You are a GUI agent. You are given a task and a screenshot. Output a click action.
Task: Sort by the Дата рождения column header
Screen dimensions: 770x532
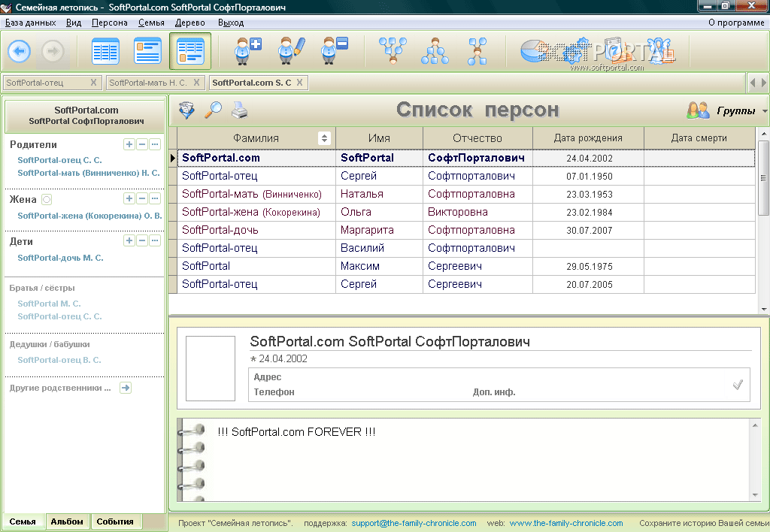[x=588, y=138]
